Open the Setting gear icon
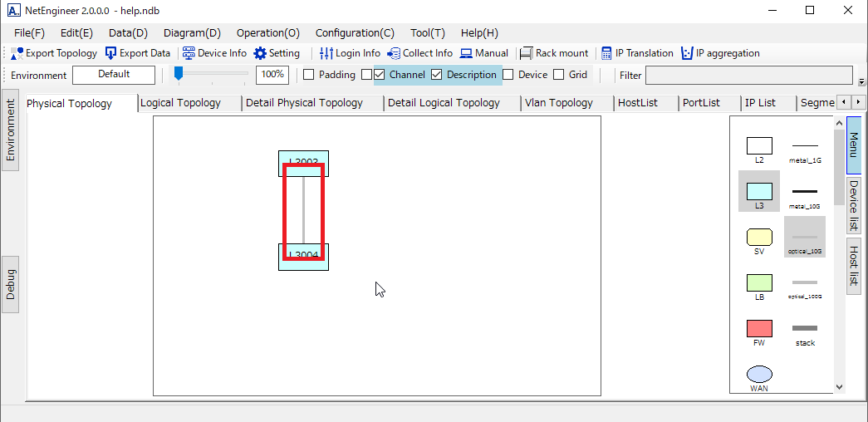The height and width of the screenshot is (422, 868). tap(261, 53)
